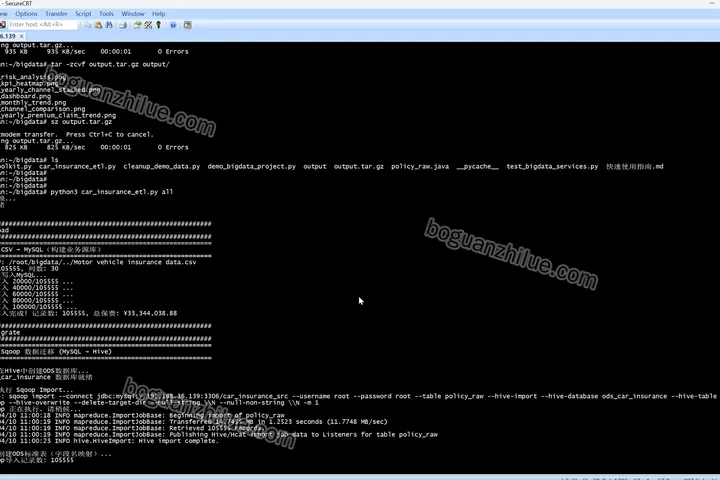Click the Paste toolbar icon
The image size is (720, 480).
(98, 25)
